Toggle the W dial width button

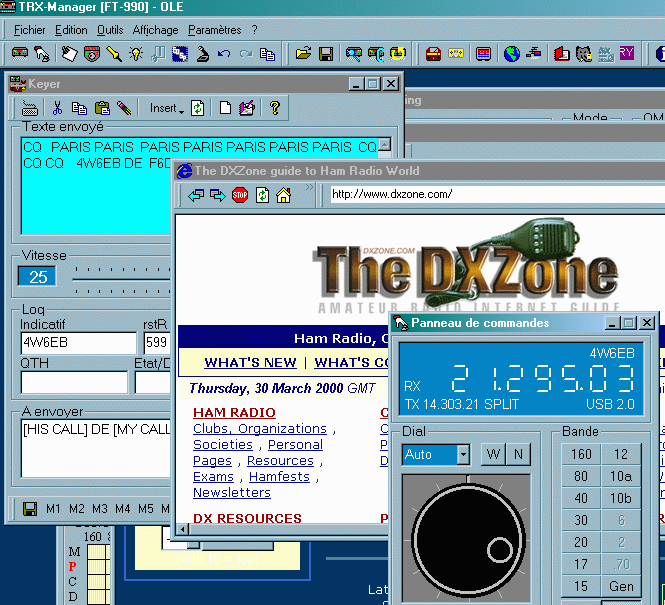[493, 454]
